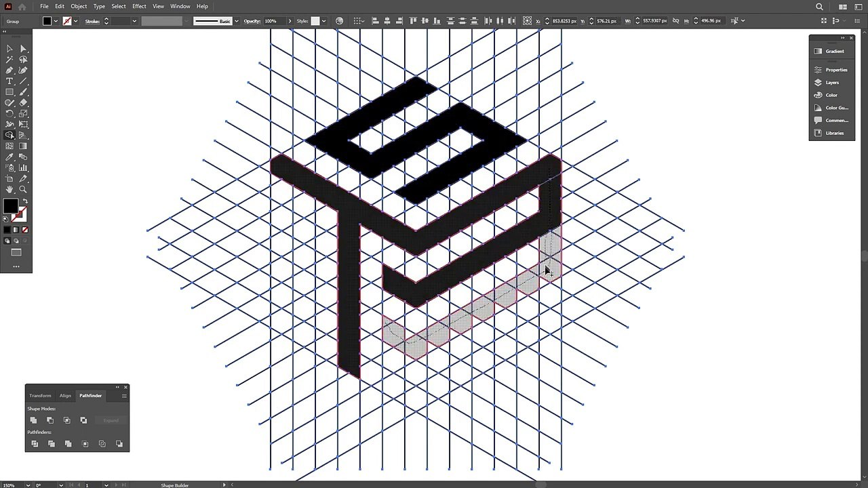
Task: Open Pathfinder panel options menu
Action: tap(124, 396)
